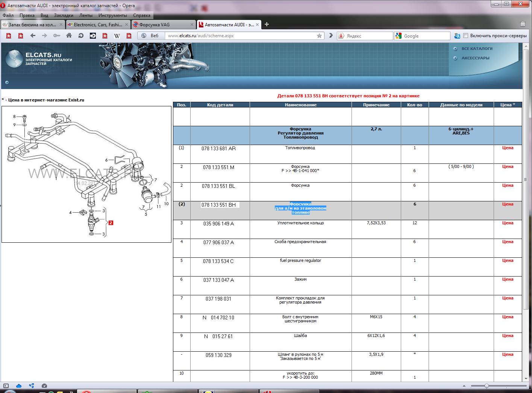Screen dimensions: 532x393
Task: Select part code 078 133 534 C
Action: coord(218,261)
